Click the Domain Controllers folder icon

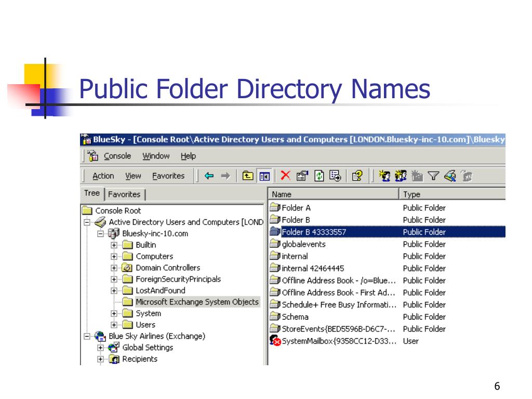(127, 268)
